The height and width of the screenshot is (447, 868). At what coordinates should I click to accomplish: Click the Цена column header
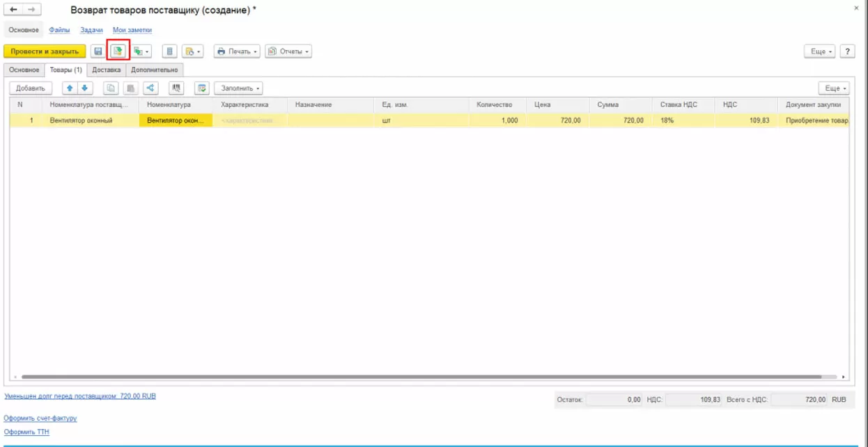(557, 104)
